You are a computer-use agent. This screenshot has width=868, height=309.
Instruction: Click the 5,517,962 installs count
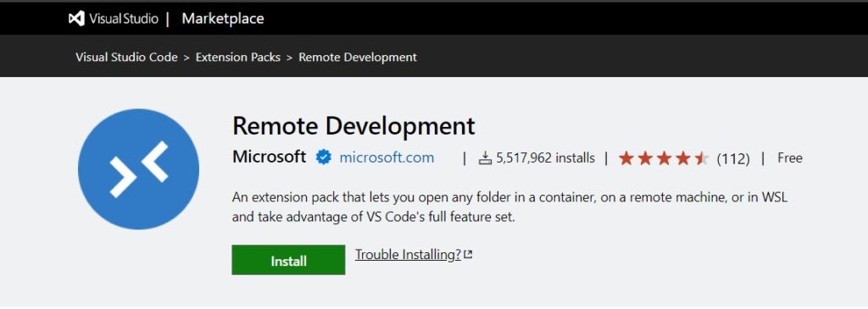545,158
